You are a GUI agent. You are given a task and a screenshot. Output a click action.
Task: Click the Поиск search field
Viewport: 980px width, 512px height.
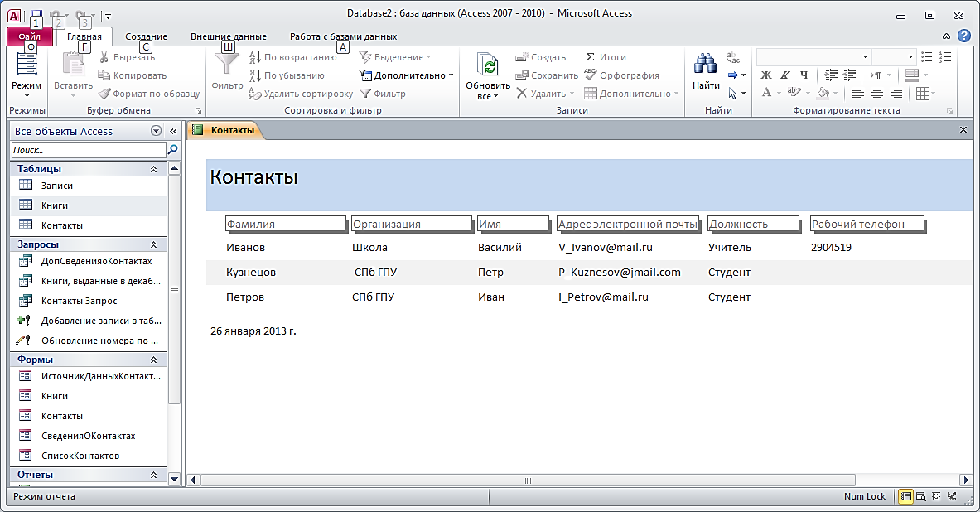(x=88, y=150)
